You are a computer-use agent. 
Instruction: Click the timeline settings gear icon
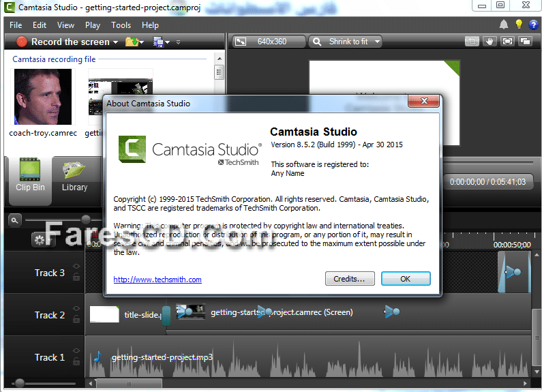(x=40, y=240)
